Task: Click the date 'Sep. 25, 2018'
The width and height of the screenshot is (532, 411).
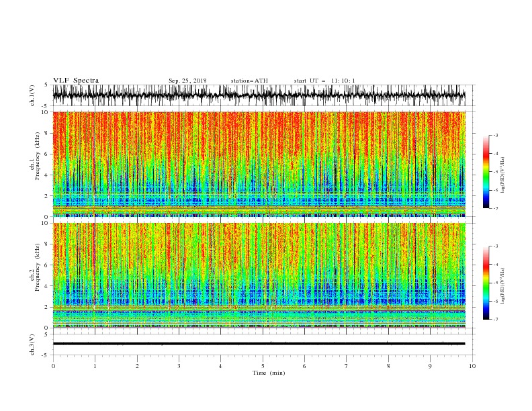Action: (x=187, y=81)
